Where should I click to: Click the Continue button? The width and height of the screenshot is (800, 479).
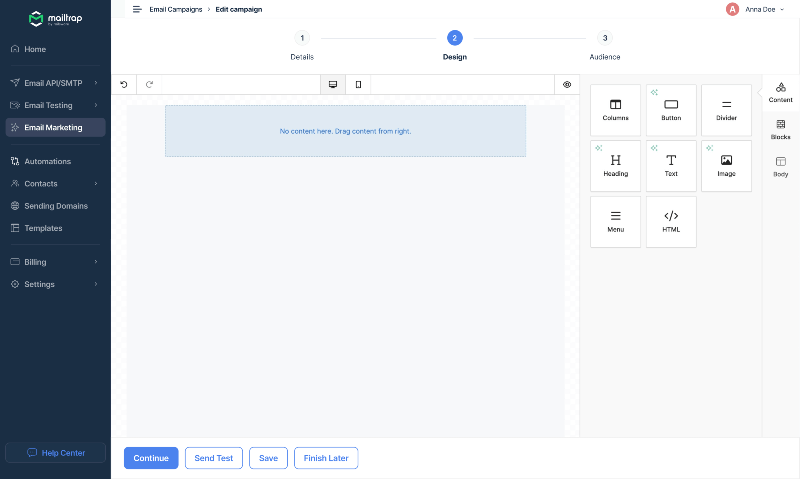pyautogui.click(x=151, y=458)
